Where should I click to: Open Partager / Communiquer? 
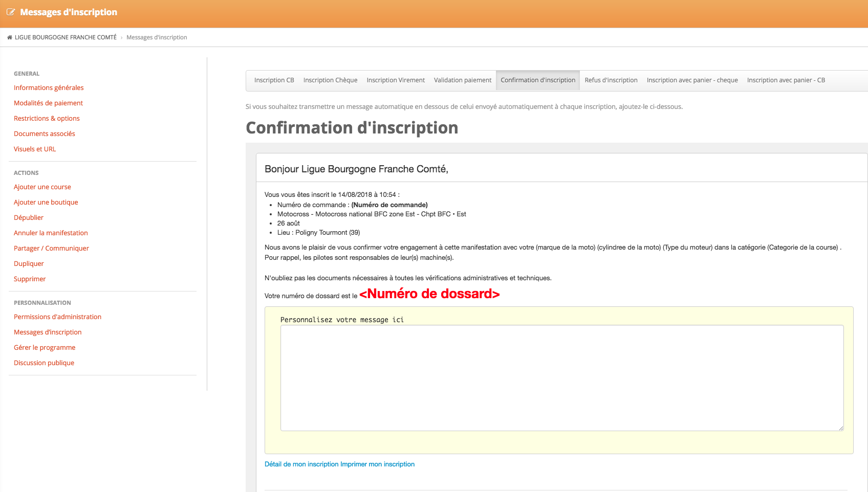point(51,248)
